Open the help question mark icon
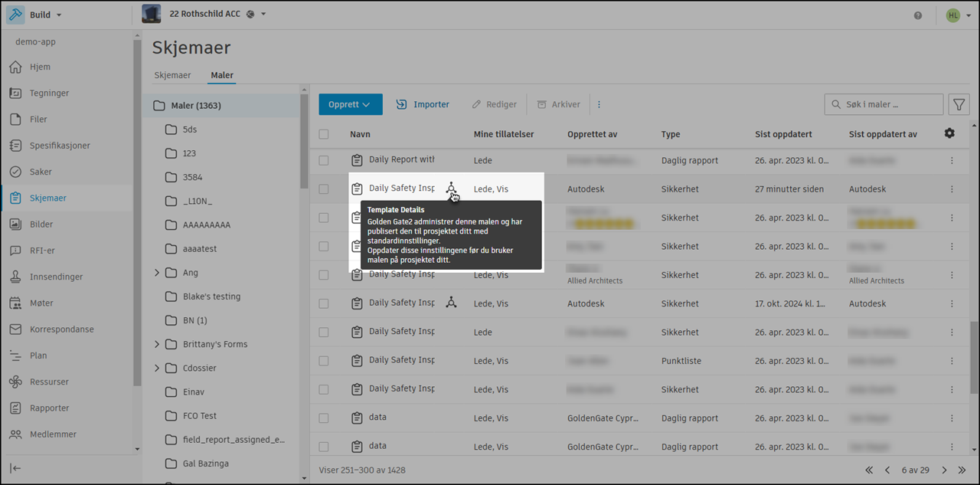This screenshot has height=485, width=980. (x=918, y=15)
